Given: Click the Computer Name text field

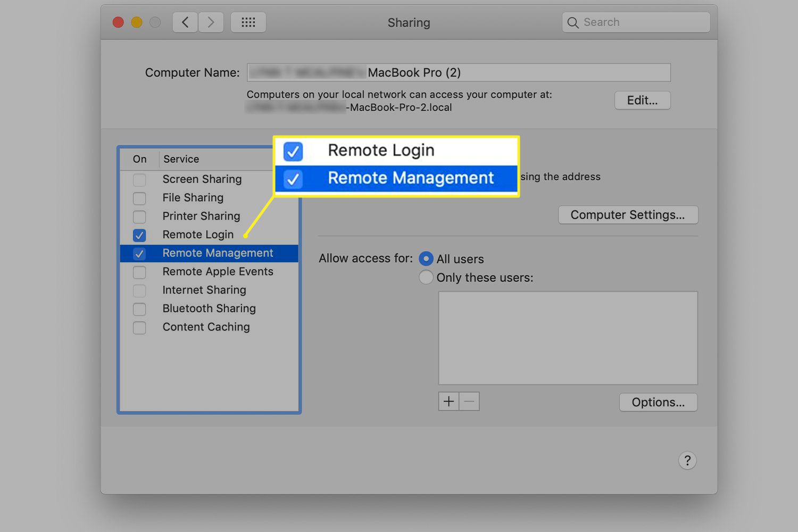Looking at the screenshot, I should click(x=459, y=72).
